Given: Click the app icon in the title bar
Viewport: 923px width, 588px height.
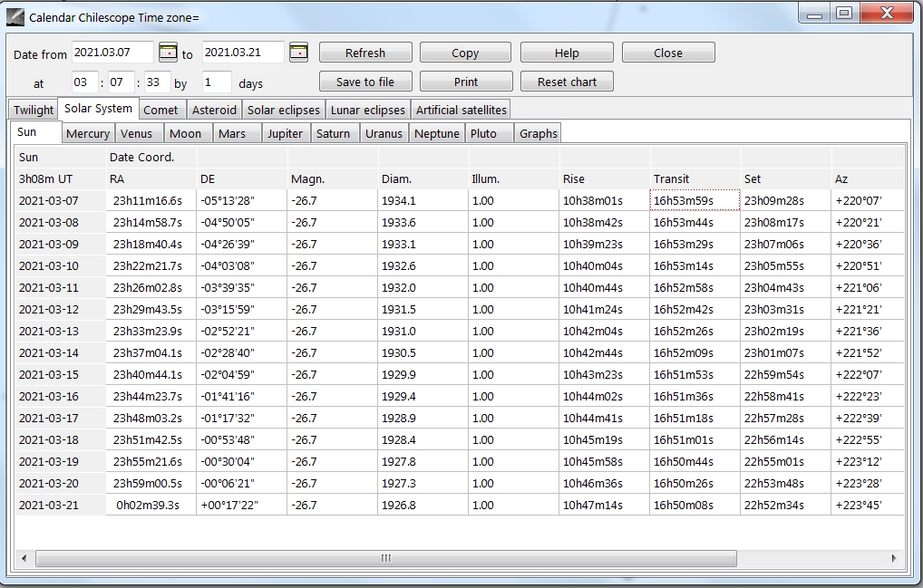Looking at the screenshot, I should 15,16.
